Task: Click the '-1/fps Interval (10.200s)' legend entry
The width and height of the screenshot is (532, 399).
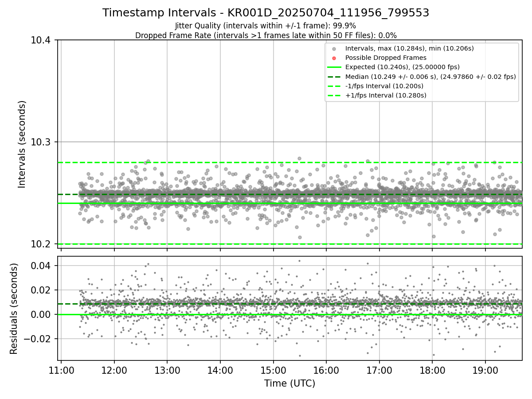Action: (x=384, y=86)
